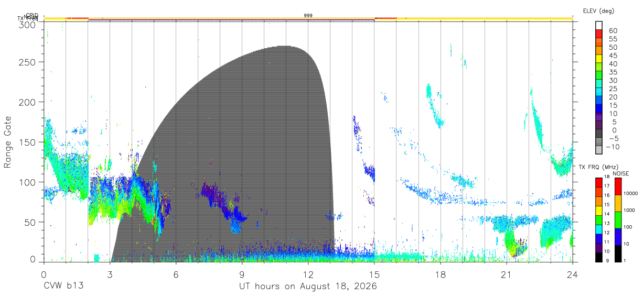The image size is (644, 297).
Task: Click the 21 hour tick on the UT axis
Action: coord(507,273)
